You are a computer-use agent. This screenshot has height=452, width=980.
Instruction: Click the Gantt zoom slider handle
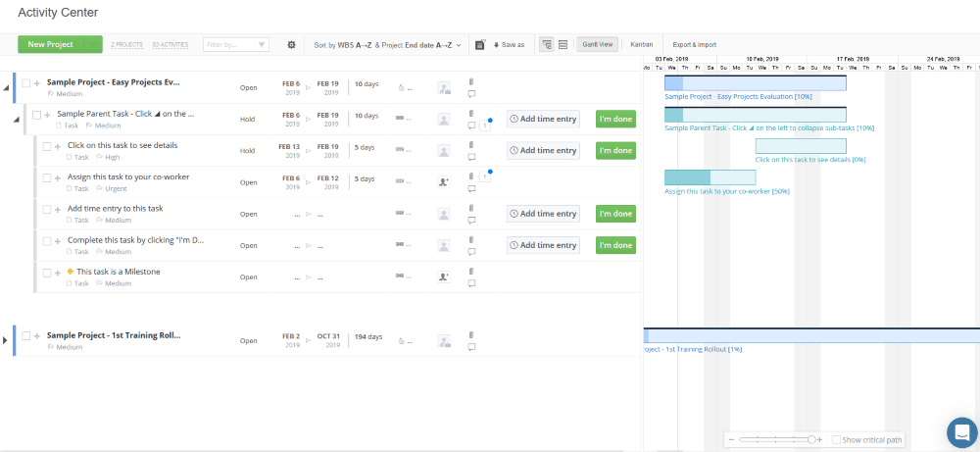click(811, 440)
